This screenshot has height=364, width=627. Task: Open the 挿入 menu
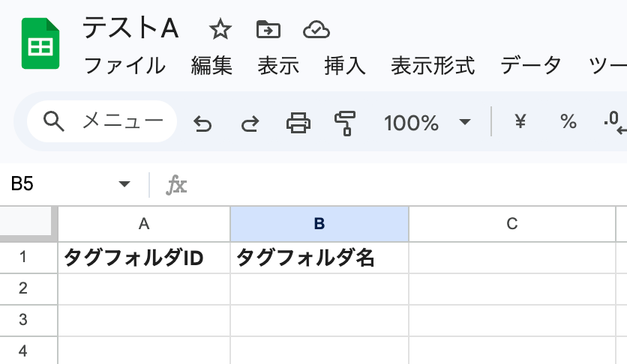pyautogui.click(x=345, y=66)
